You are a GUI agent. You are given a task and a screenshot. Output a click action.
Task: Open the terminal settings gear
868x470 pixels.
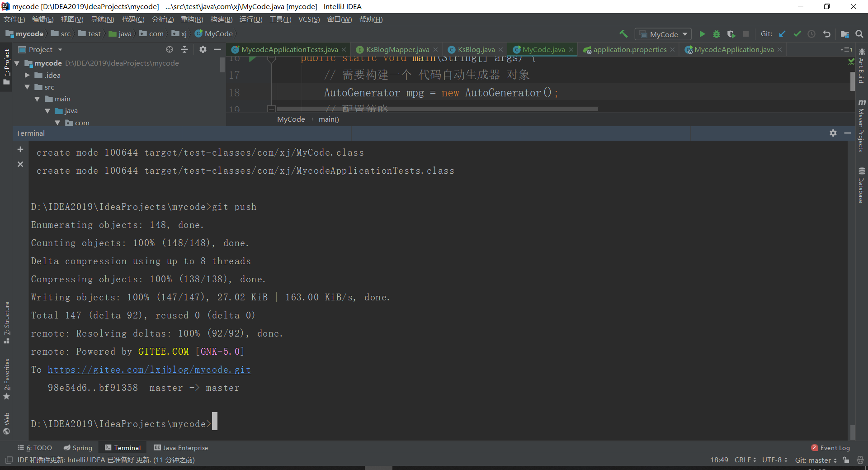(x=833, y=133)
